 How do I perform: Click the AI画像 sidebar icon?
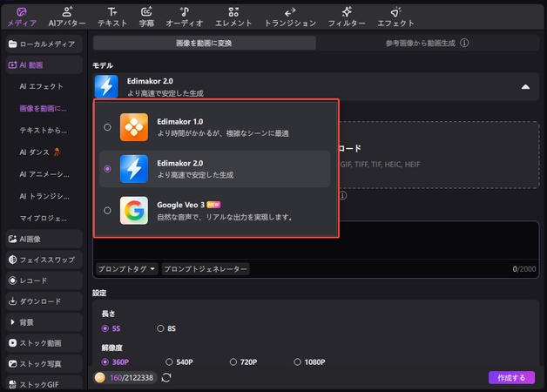pos(12,239)
